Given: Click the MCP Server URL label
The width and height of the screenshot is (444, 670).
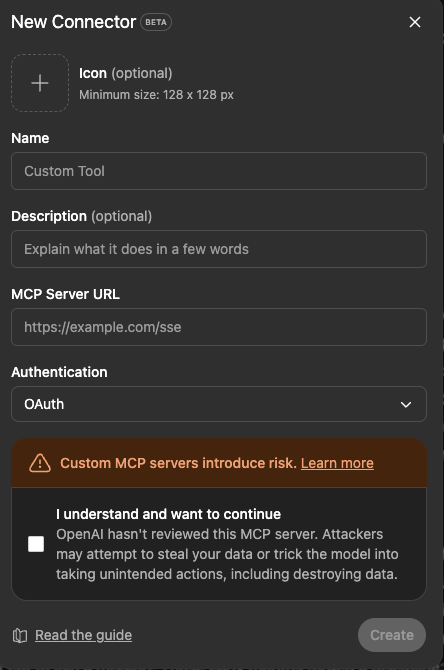Looking at the screenshot, I should coord(65,294).
